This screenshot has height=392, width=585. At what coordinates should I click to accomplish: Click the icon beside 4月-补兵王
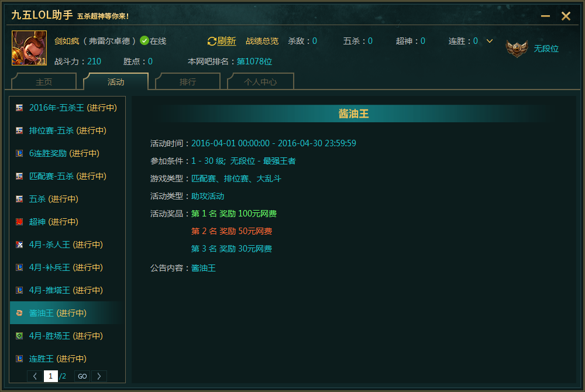(x=19, y=267)
